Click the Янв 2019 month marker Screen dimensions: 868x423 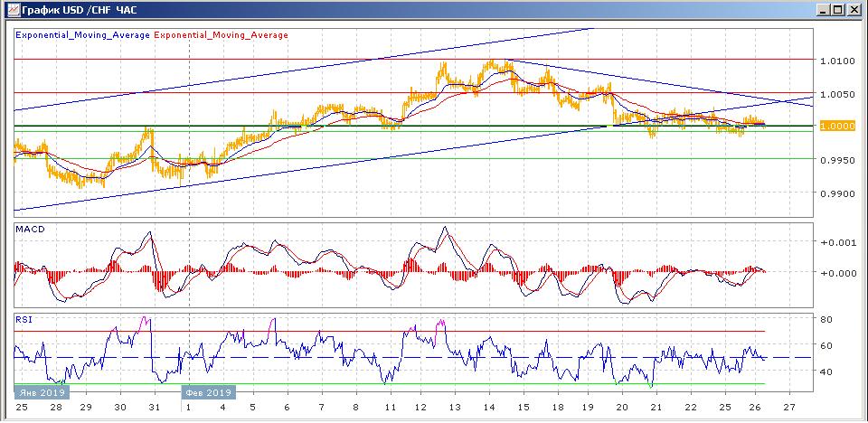42,392
